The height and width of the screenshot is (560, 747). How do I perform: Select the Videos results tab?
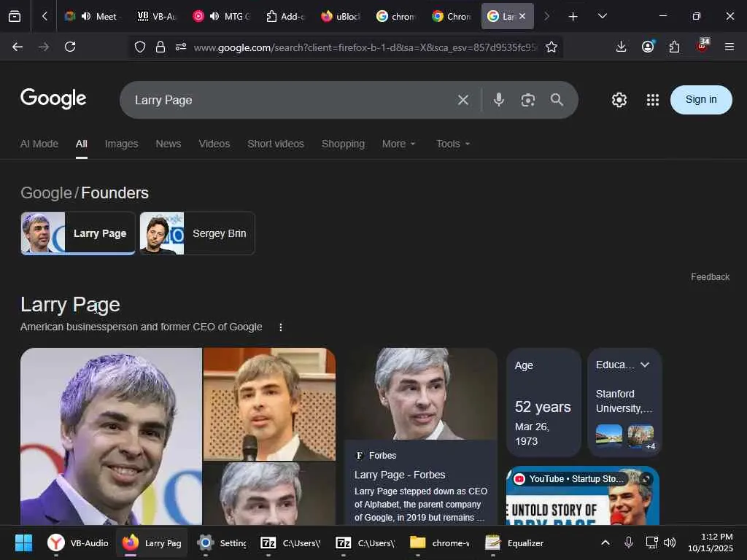pos(214,144)
